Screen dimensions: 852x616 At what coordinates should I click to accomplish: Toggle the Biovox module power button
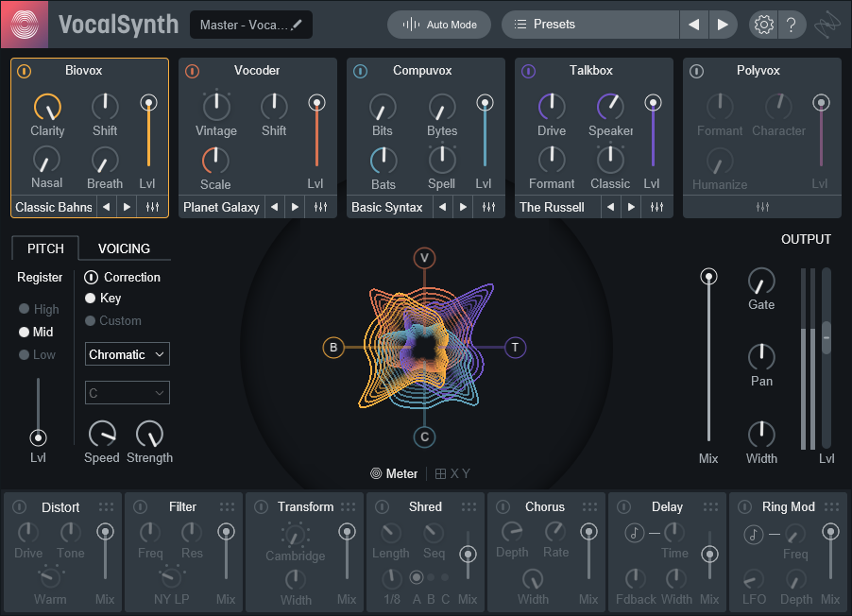click(24, 71)
